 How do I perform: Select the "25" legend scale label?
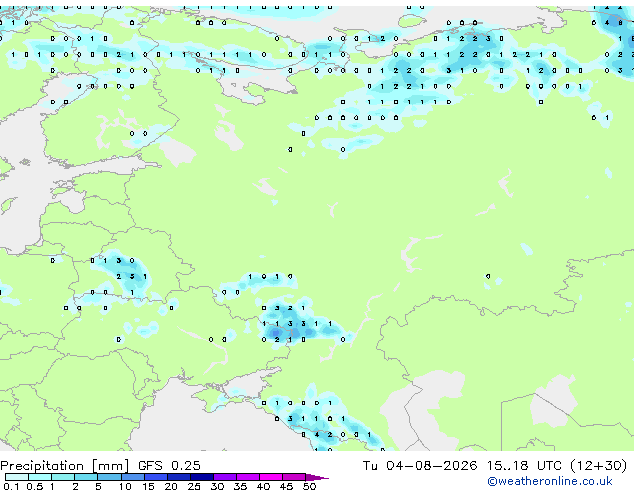(x=194, y=486)
